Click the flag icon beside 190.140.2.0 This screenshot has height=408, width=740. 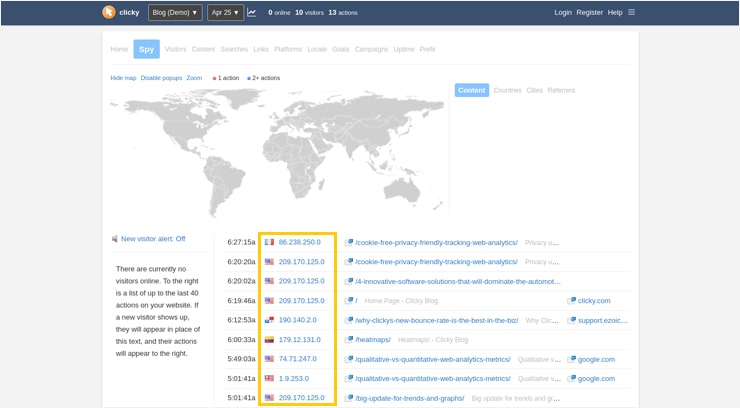[x=269, y=320]
